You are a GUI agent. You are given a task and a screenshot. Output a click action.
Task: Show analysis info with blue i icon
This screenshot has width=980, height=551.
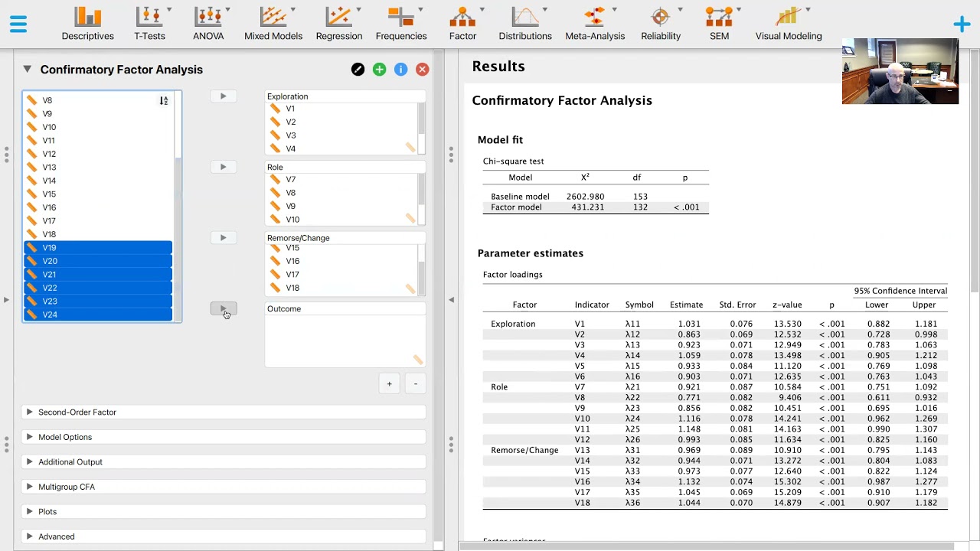[x=400, y=70]
